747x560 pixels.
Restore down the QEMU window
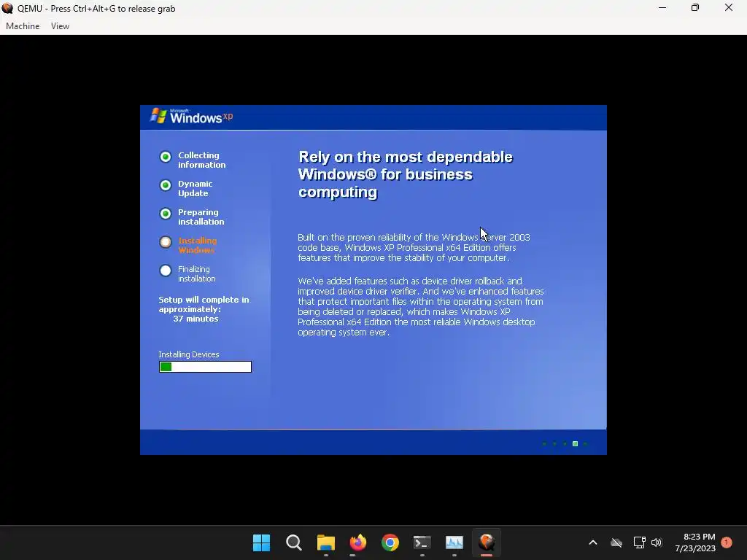695,8
